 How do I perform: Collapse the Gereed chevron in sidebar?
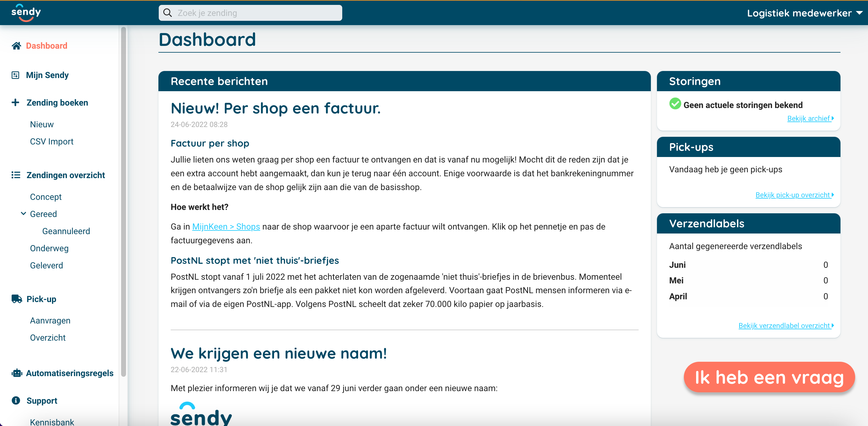(x=23, y=214)
